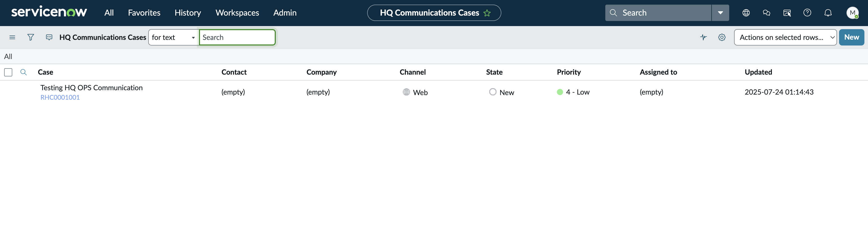Screen dimensions: 868x229
Task: Sort by the Contact column header
Action: click(x=234, y=72)
